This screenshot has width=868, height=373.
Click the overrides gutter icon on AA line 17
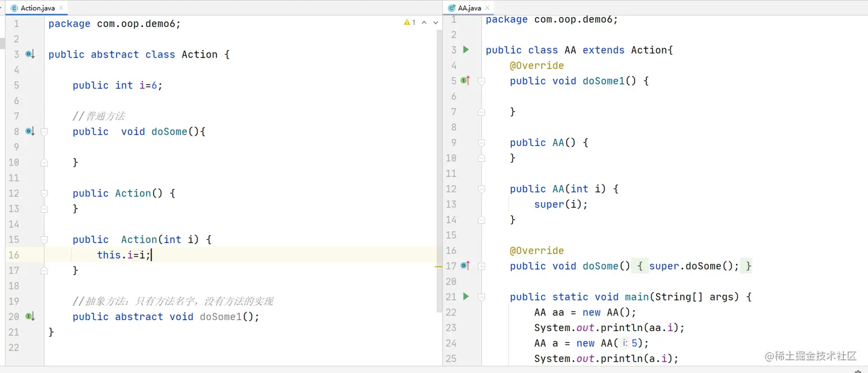tap(466, 266)
